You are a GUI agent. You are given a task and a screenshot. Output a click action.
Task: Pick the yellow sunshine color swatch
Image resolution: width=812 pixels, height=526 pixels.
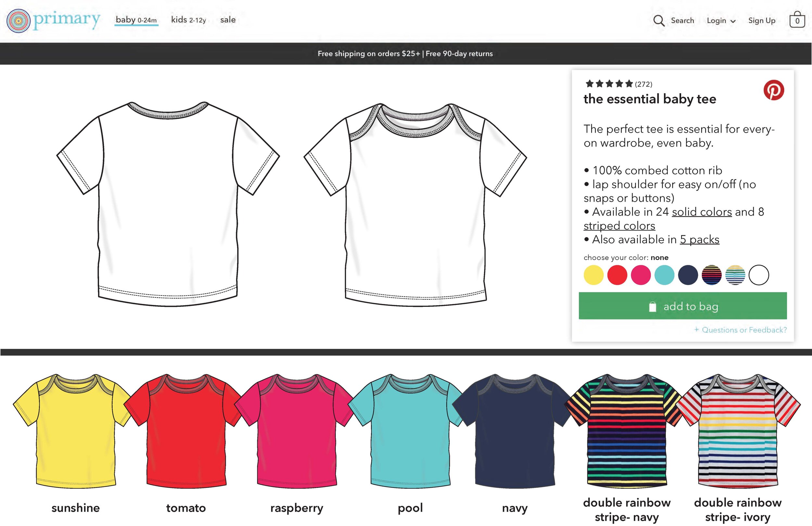point(593,275)
